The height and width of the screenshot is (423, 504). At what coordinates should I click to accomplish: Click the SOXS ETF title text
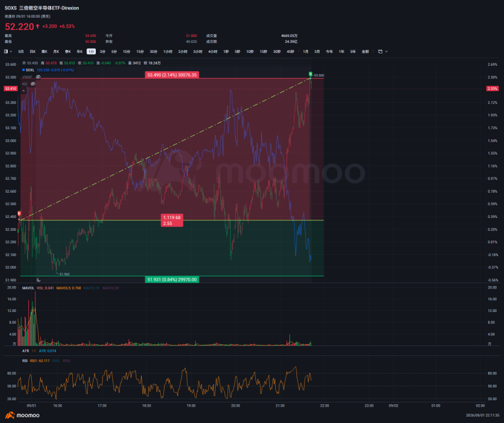[x=42, y=8]
